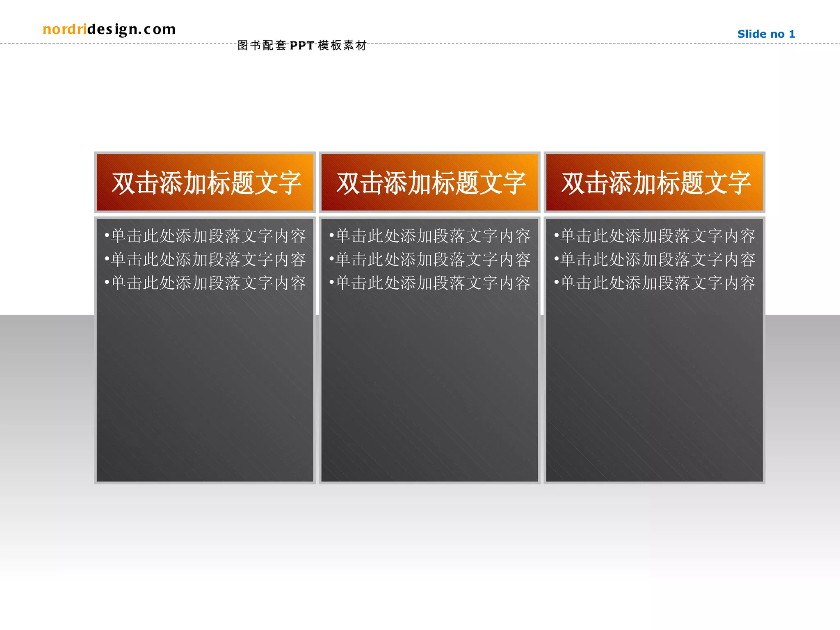Select second bullet line in left panel
This screenshot has height=630, width=840.
pyautogui.click(x=205, y=260)
